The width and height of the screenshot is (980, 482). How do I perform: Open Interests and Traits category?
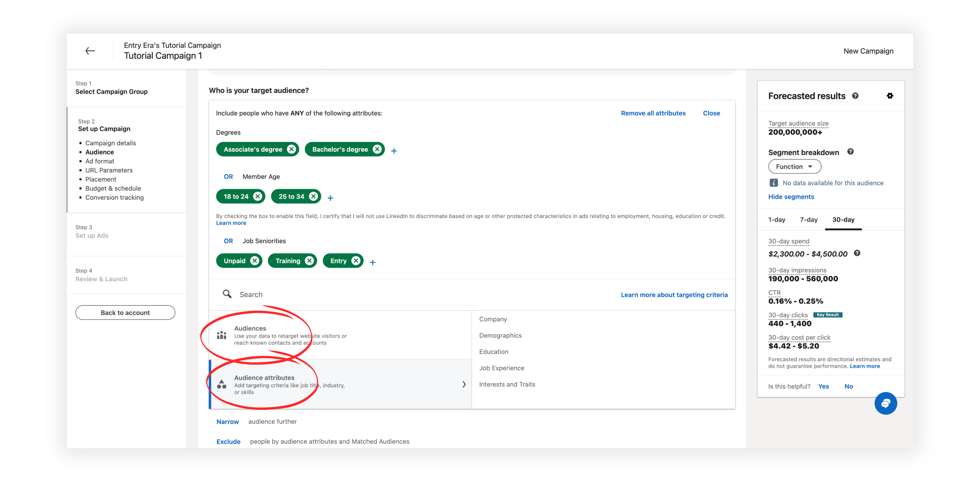point(507,384)
